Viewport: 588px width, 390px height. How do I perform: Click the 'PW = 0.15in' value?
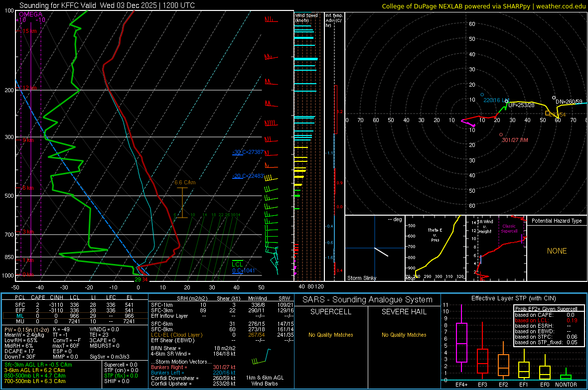pyautogui.click(x=27, y=329)
